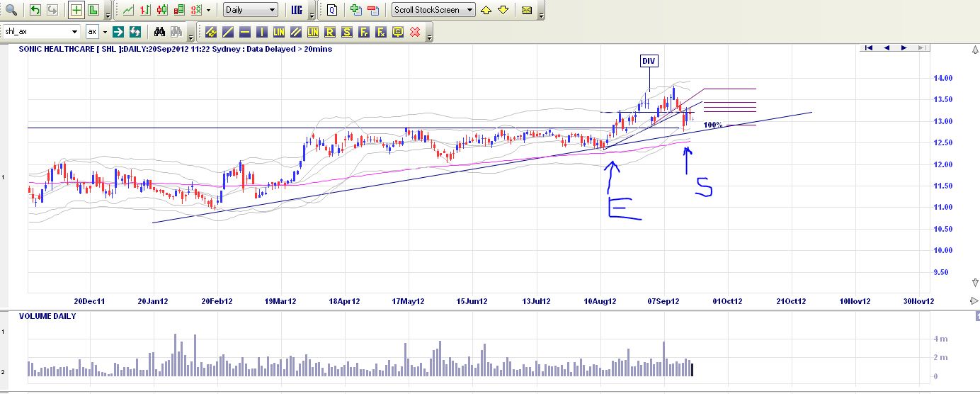Select the point-and-figure chart style icon
This screenshot has width=980, height=394.
[x=196, y=10]
